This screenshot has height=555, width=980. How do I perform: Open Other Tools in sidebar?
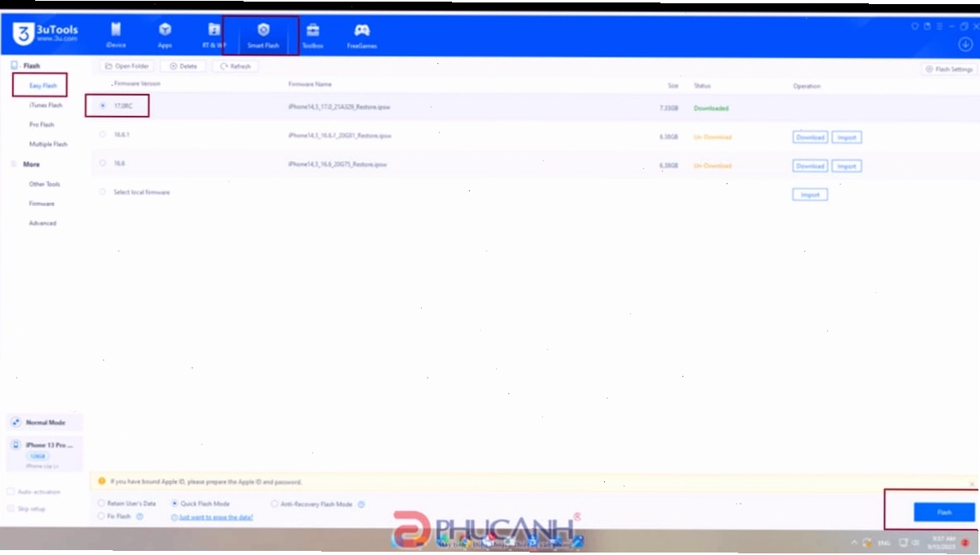[44, 184]
